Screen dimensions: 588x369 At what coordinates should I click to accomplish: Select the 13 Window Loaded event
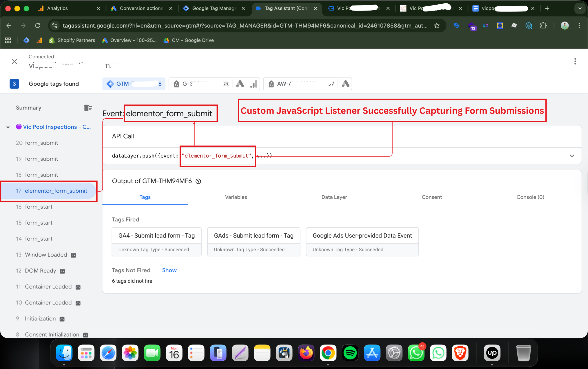(x=46, y=255)
